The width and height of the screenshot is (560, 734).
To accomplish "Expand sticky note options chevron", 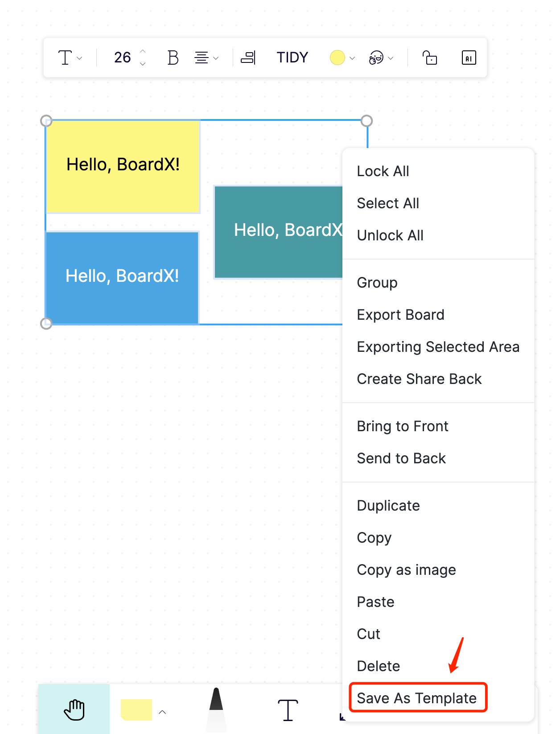I will [162, 712].
